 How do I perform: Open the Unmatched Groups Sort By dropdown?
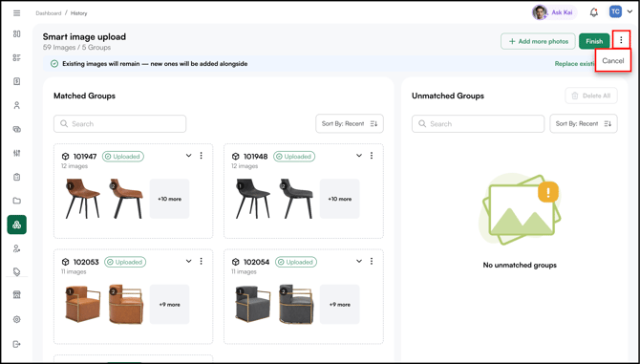pos(584,123)
